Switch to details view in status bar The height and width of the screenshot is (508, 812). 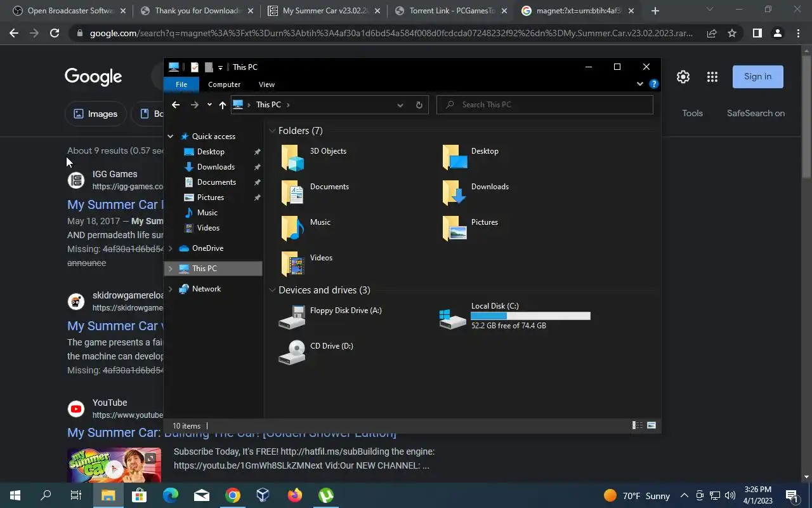(638, 425)
